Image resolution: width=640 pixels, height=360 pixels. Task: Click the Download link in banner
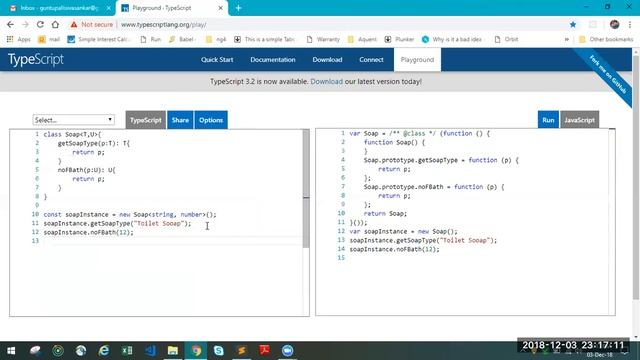point(327,81)
